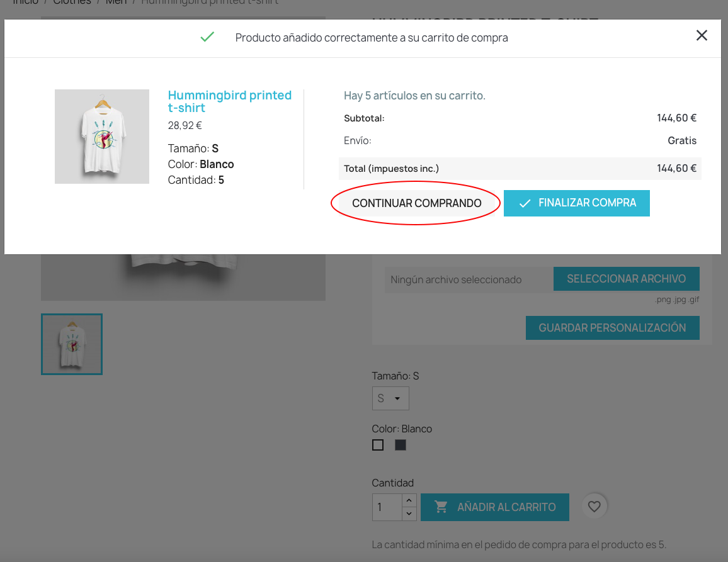Navigate to the Men breadcrumb link
Image resolution: width=728 pixels, height=562 pixels.
[x=117, y=2]
